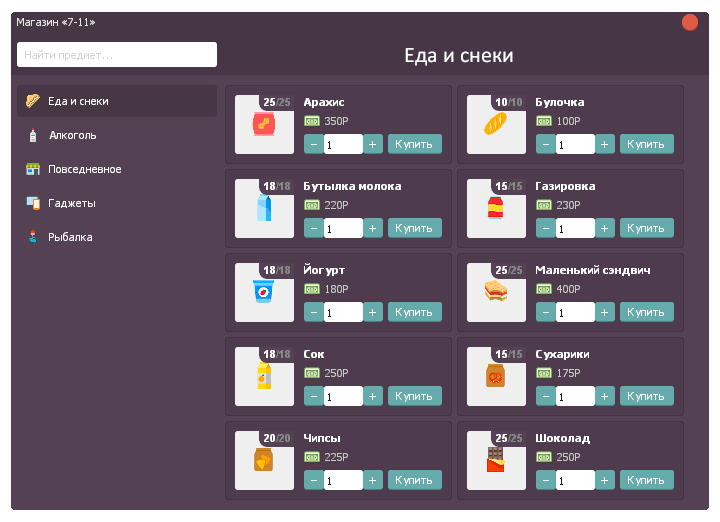
Task: Click the milk bottle product icon
Action: point(264,209)
